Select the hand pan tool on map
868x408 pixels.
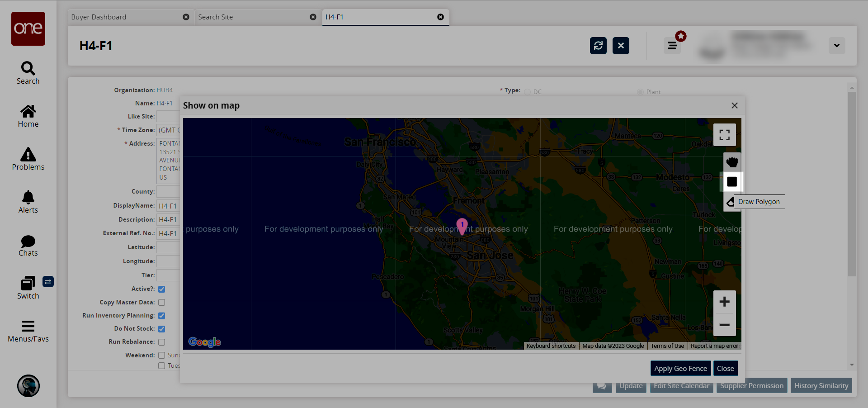(x=731, y=162)
